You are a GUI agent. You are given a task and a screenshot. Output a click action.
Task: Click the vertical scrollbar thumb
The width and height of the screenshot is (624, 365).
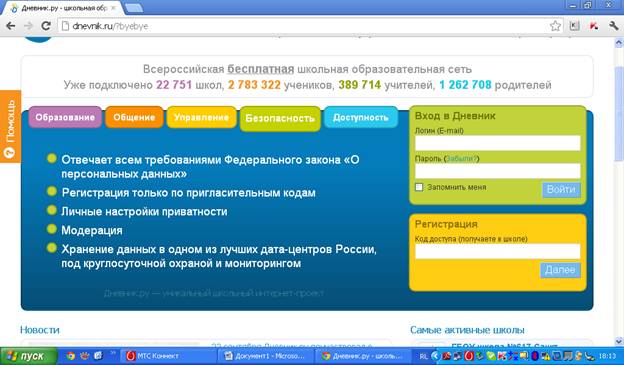point(619,114)
